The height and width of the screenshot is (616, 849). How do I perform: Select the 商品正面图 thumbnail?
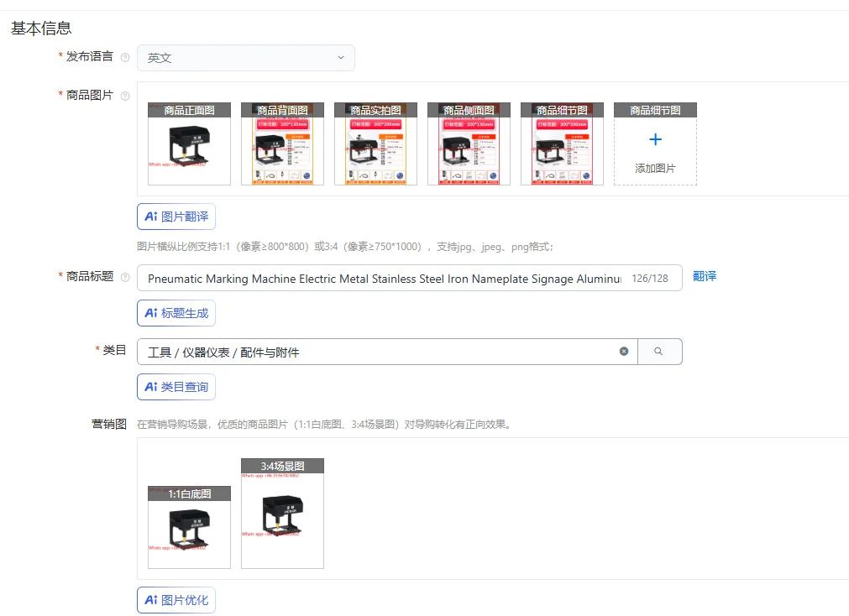point(189,144)
